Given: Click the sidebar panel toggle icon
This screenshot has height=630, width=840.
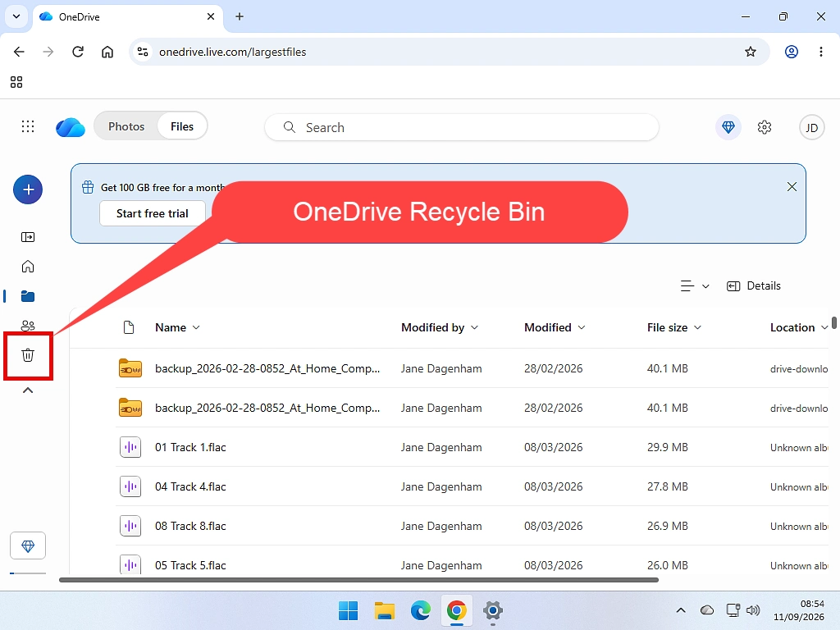Looking at the screenshot, I should click(x=28, y=237).
